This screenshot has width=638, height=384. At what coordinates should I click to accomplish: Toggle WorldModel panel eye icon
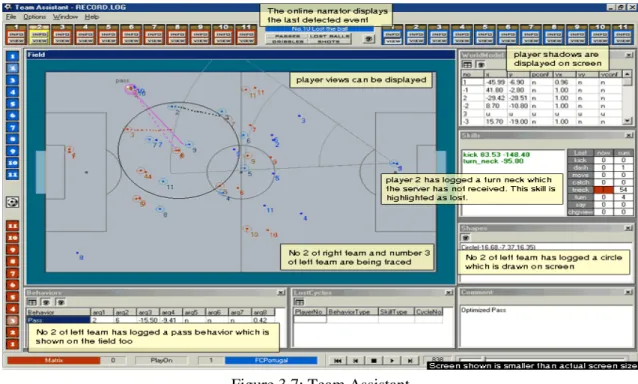(x=480, y=64)
